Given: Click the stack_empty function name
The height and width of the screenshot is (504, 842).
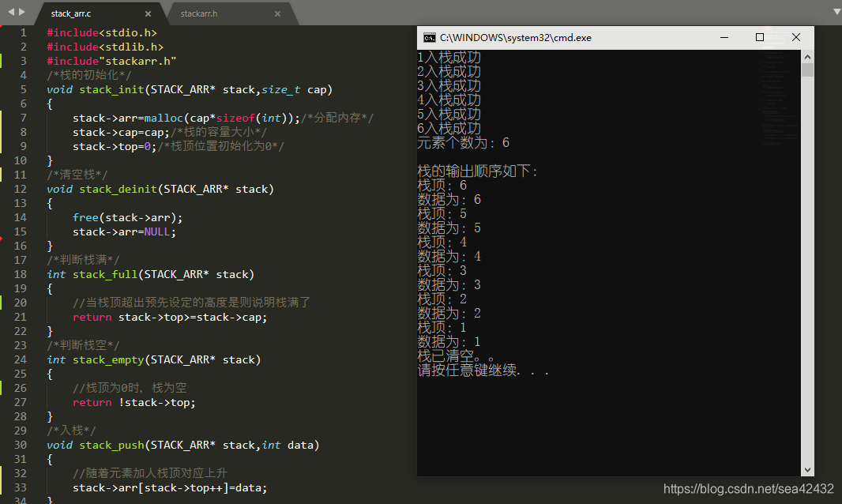Looking at the screenshot, I should pyautogui.click(x=108, y=360).
